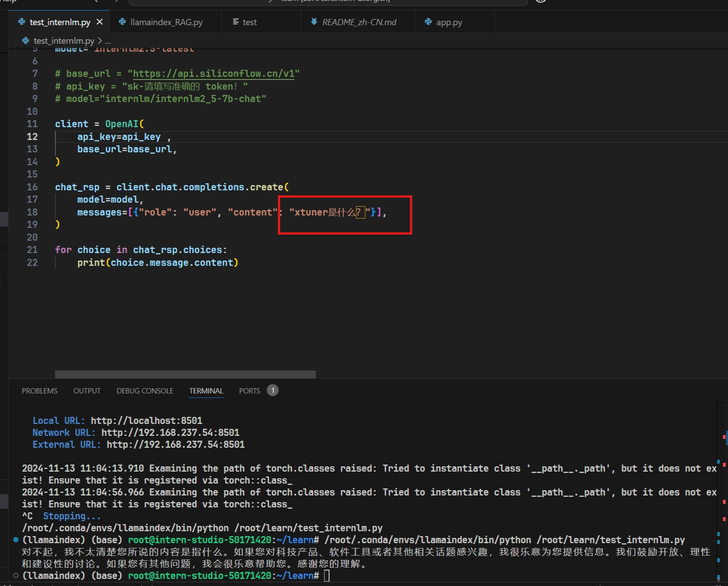The width and height of the screenshot is (728, 586).
Task: Close the test_internlm.py editor tab
Action: click(x=100, y=22)
